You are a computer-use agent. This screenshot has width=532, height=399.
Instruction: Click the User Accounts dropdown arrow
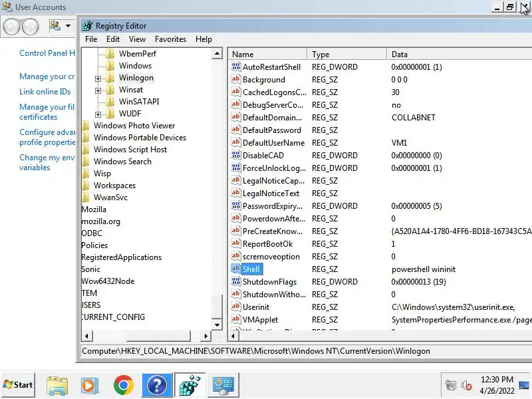pos(68,26)
